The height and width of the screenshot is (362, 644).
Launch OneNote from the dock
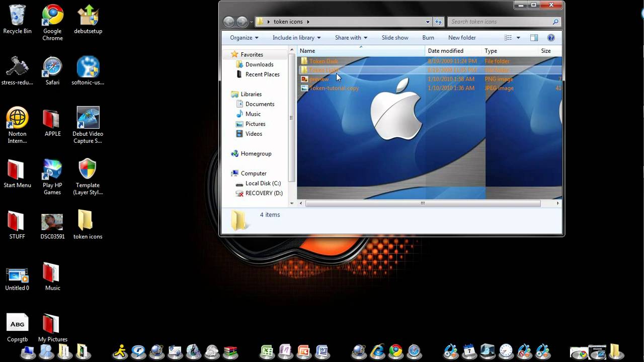[285, 351]
